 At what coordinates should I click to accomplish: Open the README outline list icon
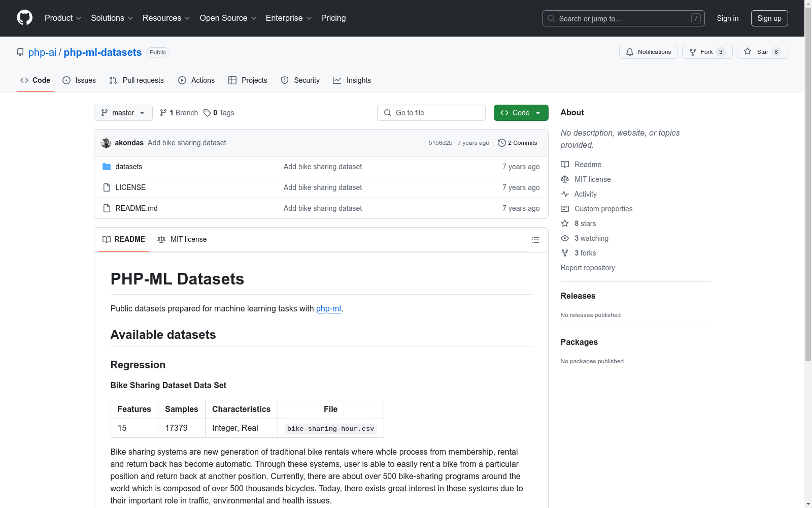(535, 240)
